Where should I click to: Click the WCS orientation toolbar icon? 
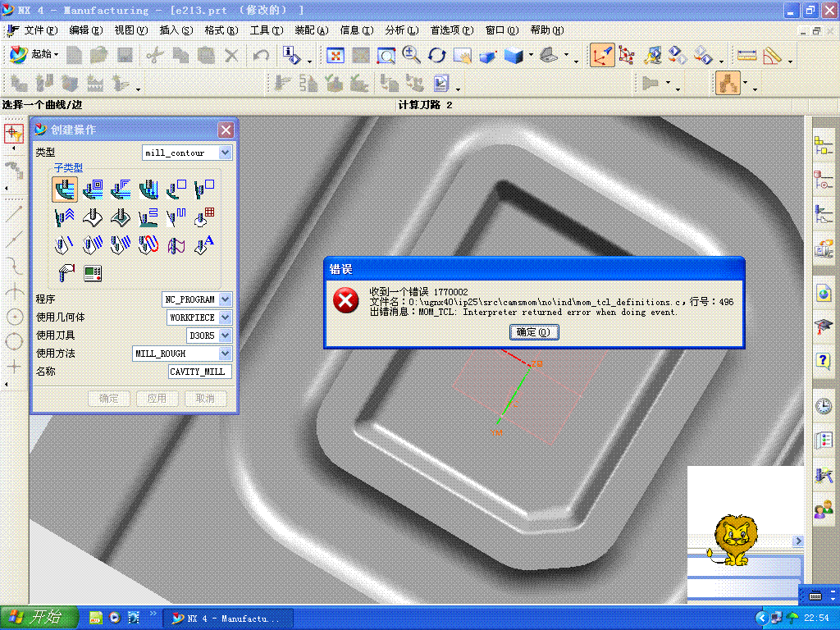click(x=601, y=55)
